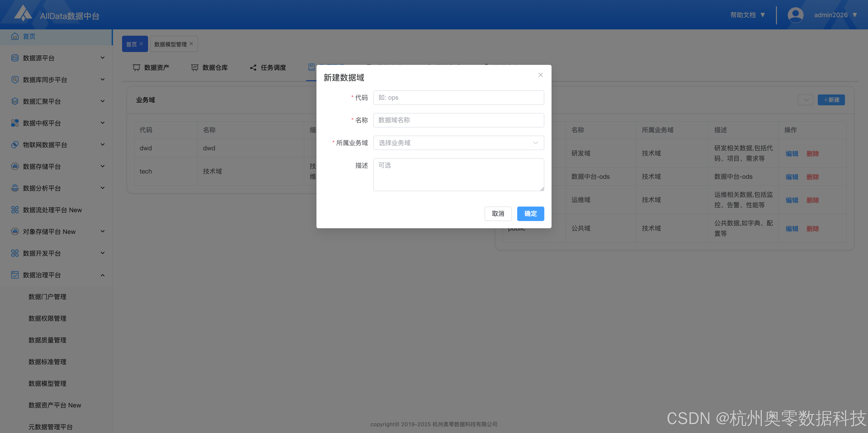Expand the 数据开发平台 chevron

point(103,253)
